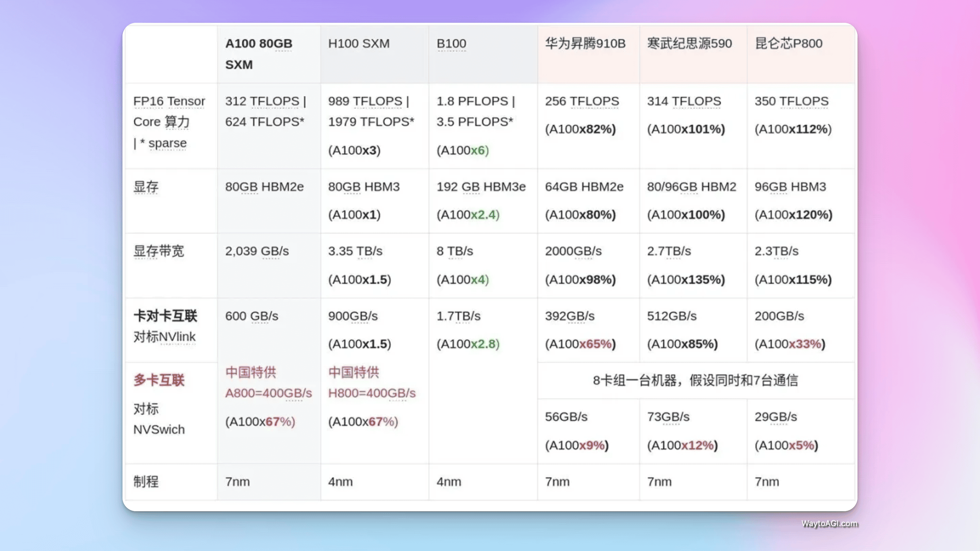The image size is (980, 551).
Task: Click the "显存" row label
Action: (146, 187)
